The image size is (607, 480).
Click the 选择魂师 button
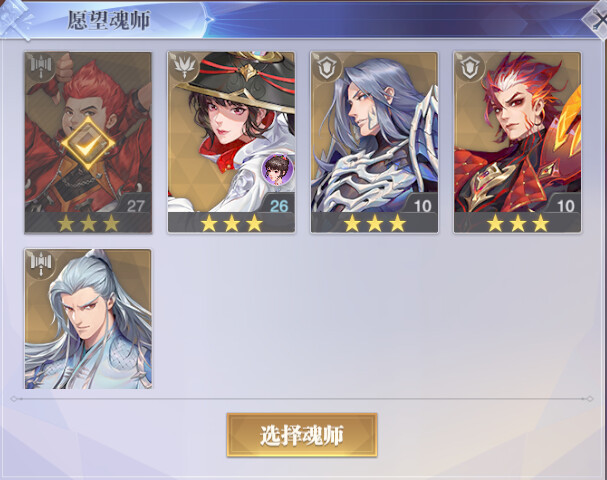tap(302, 435)
